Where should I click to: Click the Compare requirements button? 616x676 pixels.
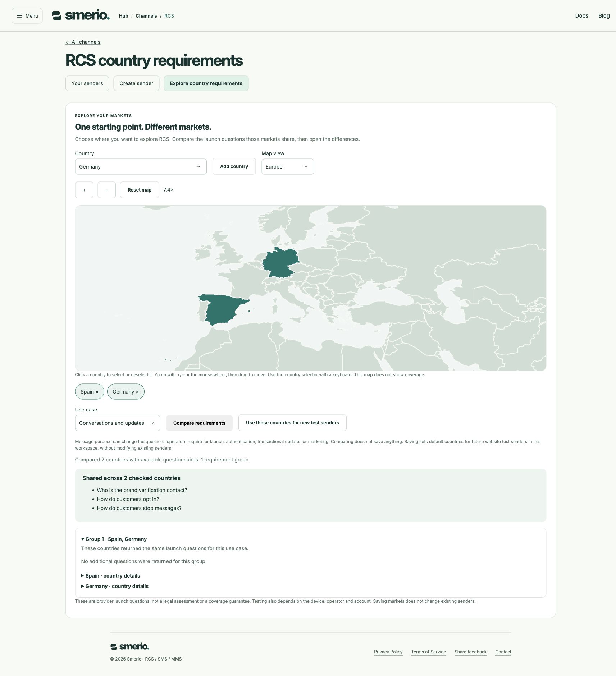pos(199,423)
